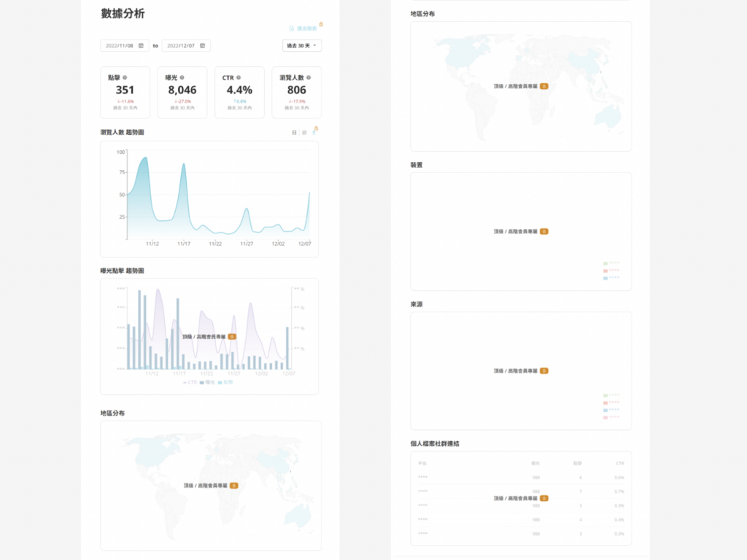
Task: Click the 2022/12/07 end date field
Action: pos(181,46)
